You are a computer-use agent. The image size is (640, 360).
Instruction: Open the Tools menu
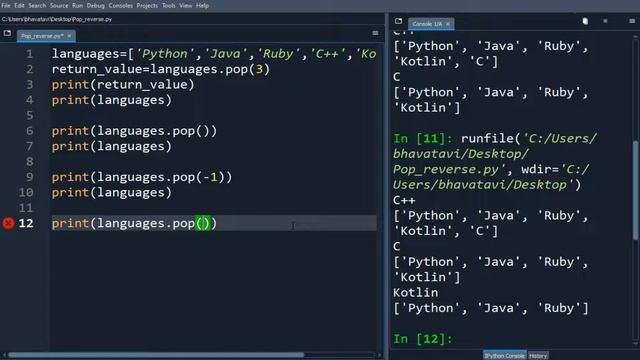pyautogui.click(x=169, y=6)
